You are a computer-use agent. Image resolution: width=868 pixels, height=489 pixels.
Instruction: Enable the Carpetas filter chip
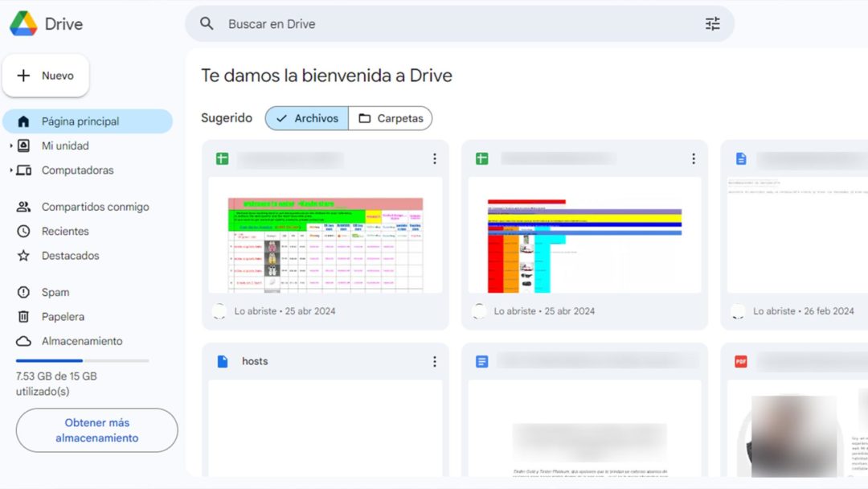tap(391, 118)
